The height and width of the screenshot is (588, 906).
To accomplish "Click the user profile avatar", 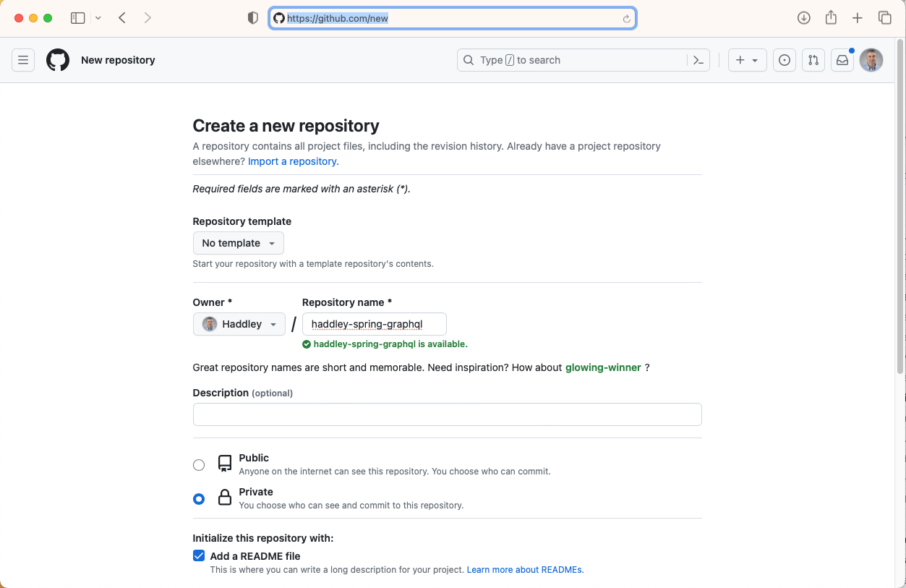I will point(871,60).
